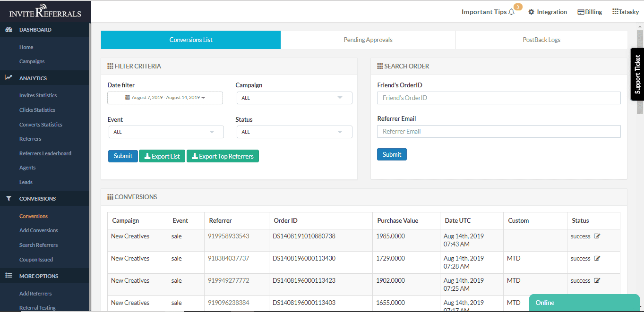Open referrer 919958933543 link

[228, 236]
